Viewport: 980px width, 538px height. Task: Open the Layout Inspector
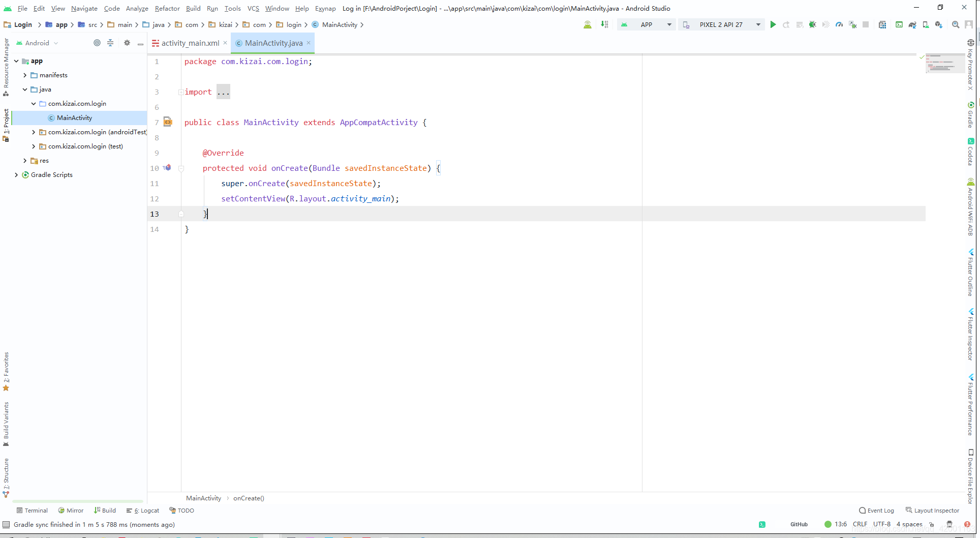pyautogui.click(x=932, y=511)
